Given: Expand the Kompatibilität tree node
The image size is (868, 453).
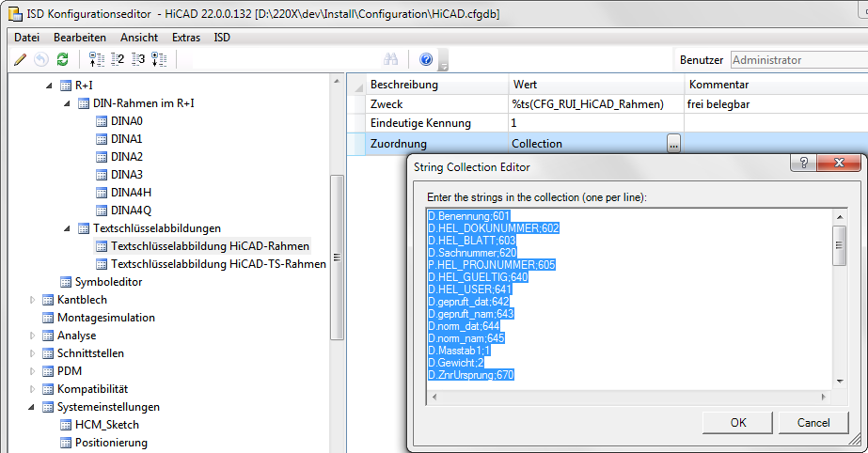Looking at the screenshot, I should (x=32, y=389).
